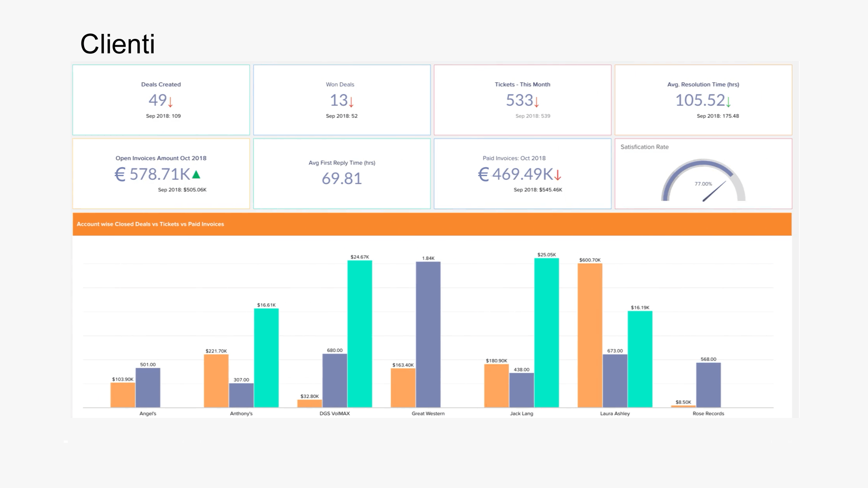Select the Tickets - This Month title

coord(523,84)
